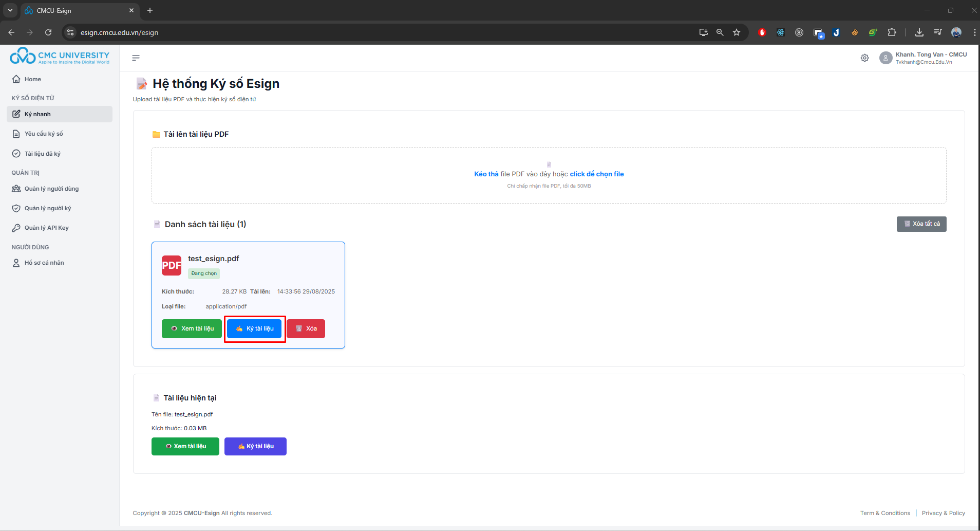
Task: Click Xóa tất cả button
Action: point(921,224)
